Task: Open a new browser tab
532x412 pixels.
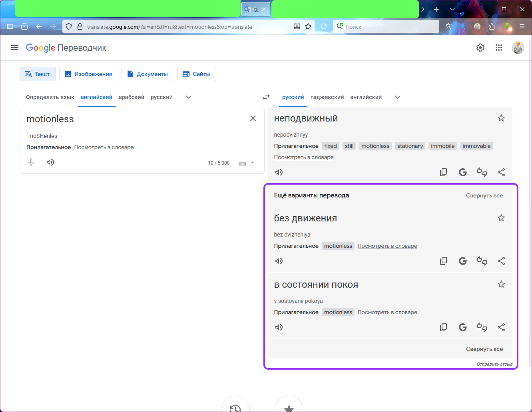Action: tap(436, 9)
